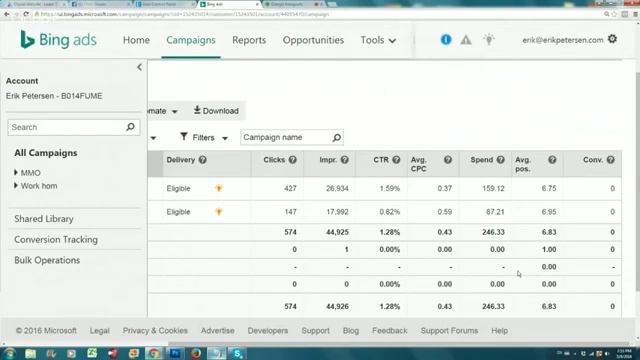Screen dimensions: 640x360
Task: Open the Filters dropdown
Action: (x=204, y=138)
